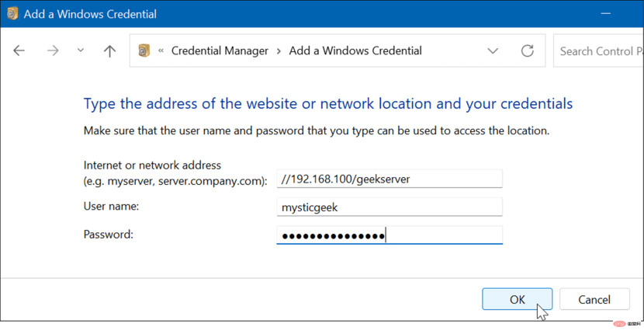The height and width of the screenshot is (334, 644).
Task: Click the vault icon in title bar
Action: [12, 13]
